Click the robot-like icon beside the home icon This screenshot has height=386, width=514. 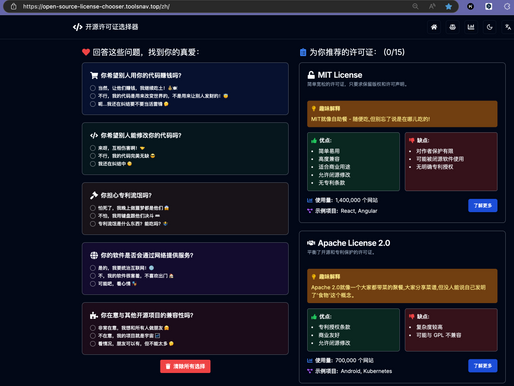(452, 27)
